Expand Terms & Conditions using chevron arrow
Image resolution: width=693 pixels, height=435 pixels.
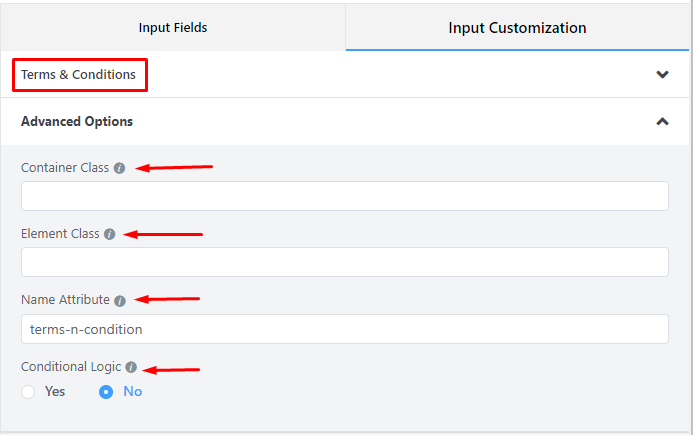click(661, 75)
